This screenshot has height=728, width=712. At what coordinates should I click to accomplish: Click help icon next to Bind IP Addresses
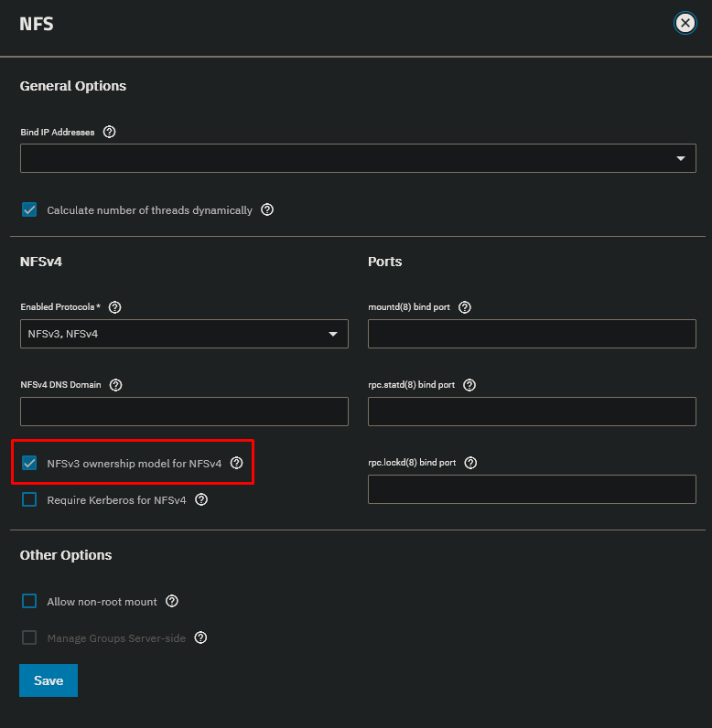(110, 132)
